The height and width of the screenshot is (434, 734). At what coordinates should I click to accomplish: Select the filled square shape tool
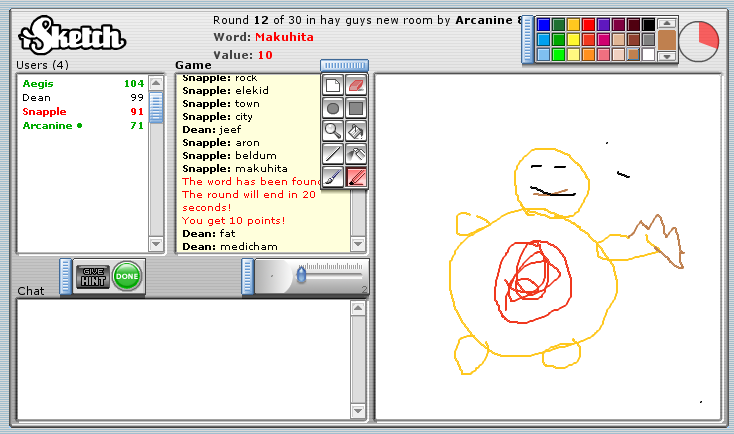(x=356, y=109)
